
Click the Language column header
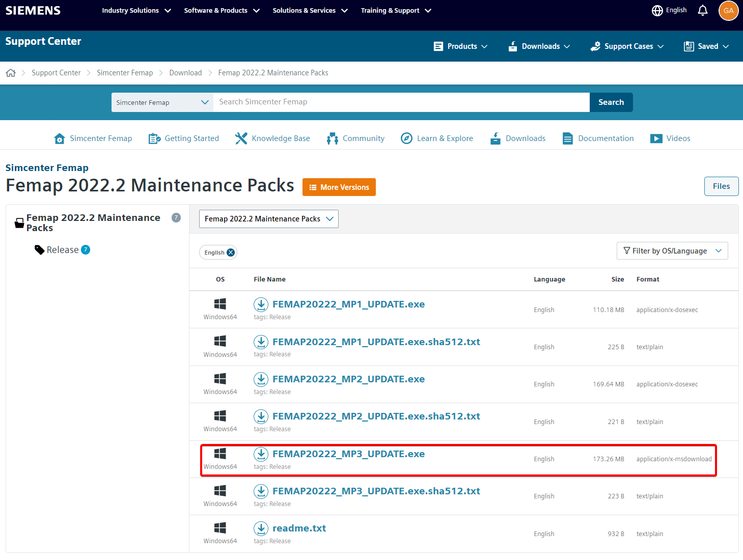click(549, 279)
